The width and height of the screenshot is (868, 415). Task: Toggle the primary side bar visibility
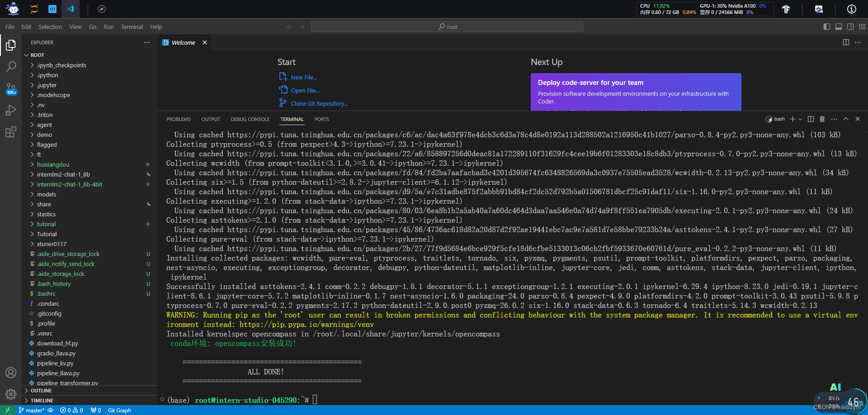[827, 27]
